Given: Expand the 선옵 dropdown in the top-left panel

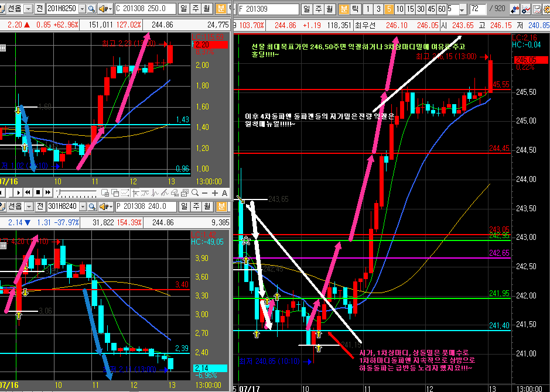Looking at the screenshot, I should (x=28, y=9).
